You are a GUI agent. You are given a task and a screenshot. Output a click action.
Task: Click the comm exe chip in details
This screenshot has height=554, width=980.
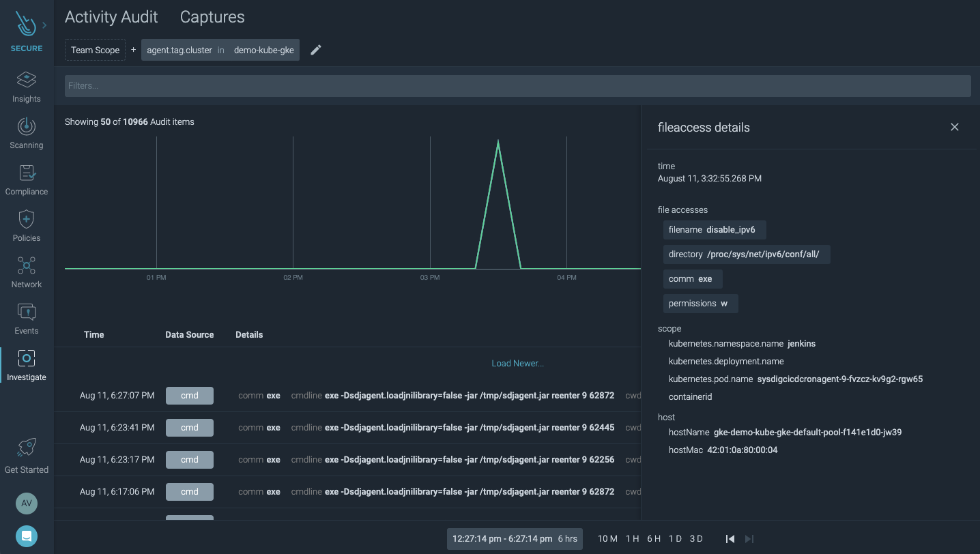pos(693,279)
